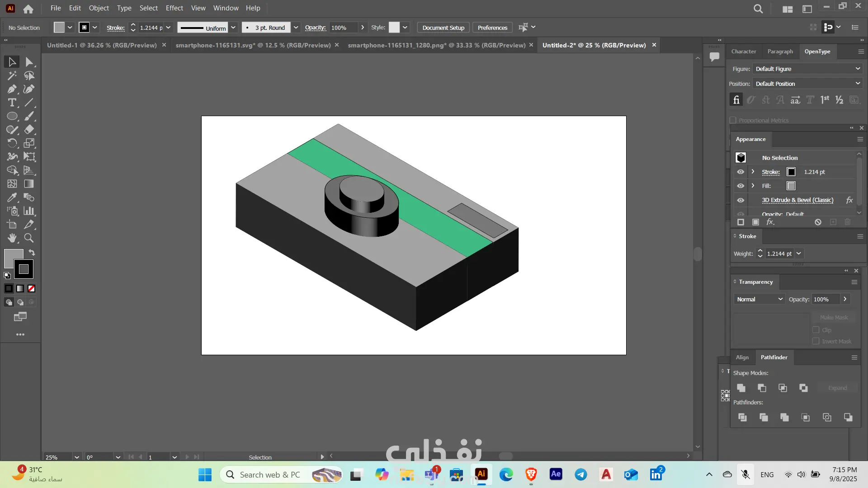Select the Magic Wand tool
Viewport: 868px width, 488px height.
[x=12, y=75]
